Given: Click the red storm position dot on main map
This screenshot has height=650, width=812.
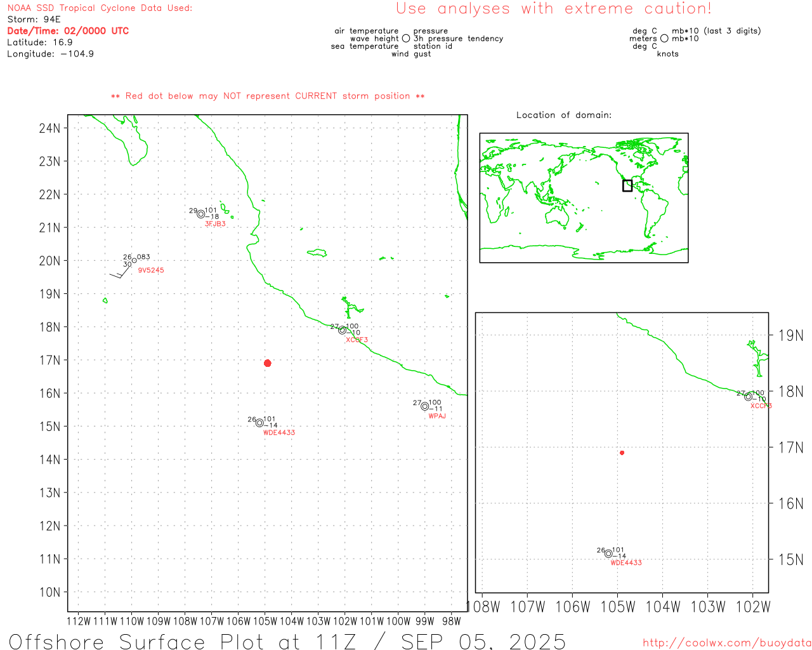Looking at the screenshot, I should pos(267,363).
